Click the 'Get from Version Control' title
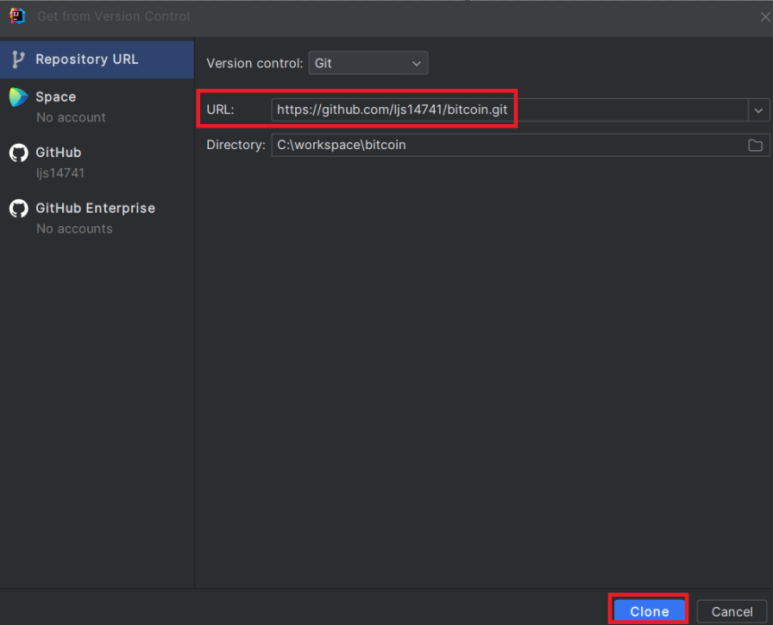The image size is (773, 625). click(113, 16)
